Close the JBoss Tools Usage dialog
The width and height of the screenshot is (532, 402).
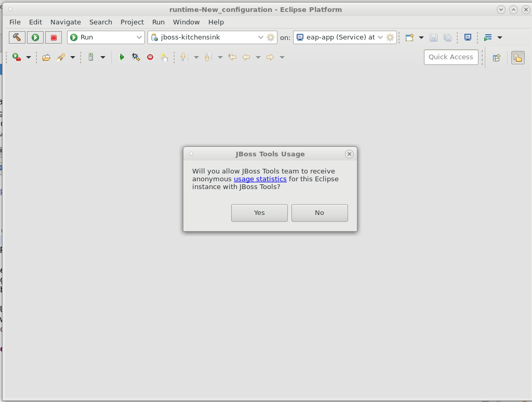pyautogui.click(x=349, y=154)
